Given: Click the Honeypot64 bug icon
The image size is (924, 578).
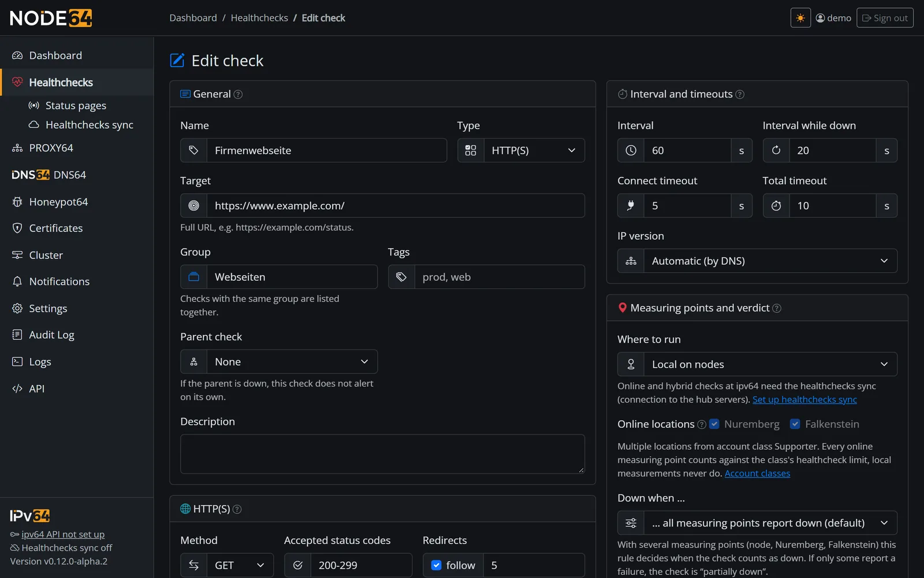Looking at the screenshot, I should [17, 202].
